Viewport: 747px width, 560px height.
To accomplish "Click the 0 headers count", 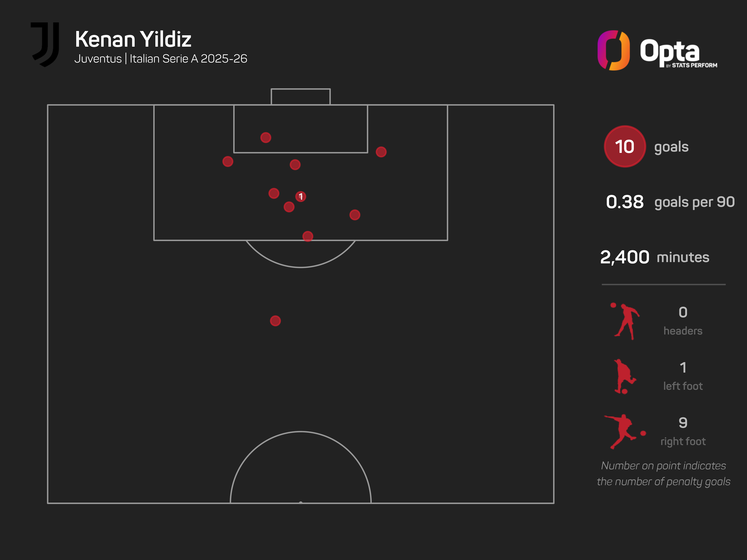I will [683, 312].
